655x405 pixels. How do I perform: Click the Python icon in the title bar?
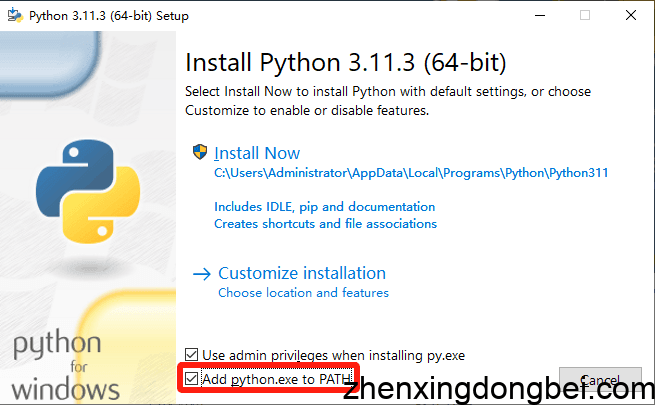pyautogui.click(x=15, y=16)
